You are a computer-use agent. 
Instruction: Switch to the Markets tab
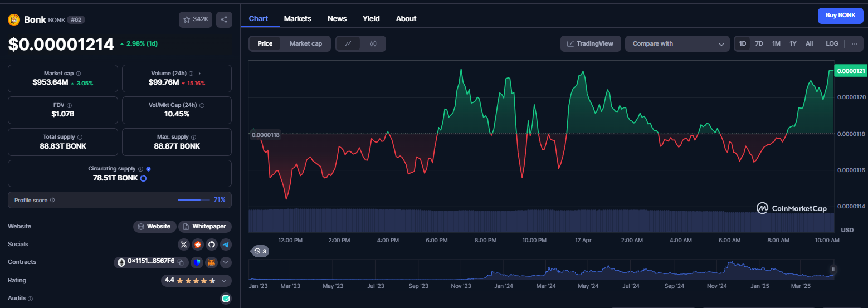[x=298, y=18]
